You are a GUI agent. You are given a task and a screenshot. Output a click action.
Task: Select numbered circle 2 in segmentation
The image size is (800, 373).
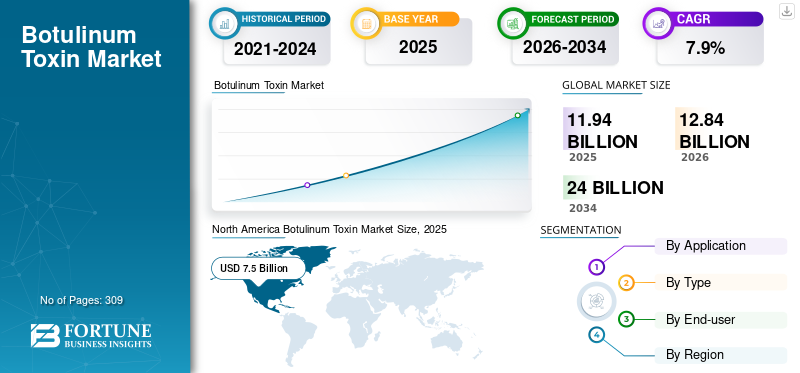click(x=627, y=283)
